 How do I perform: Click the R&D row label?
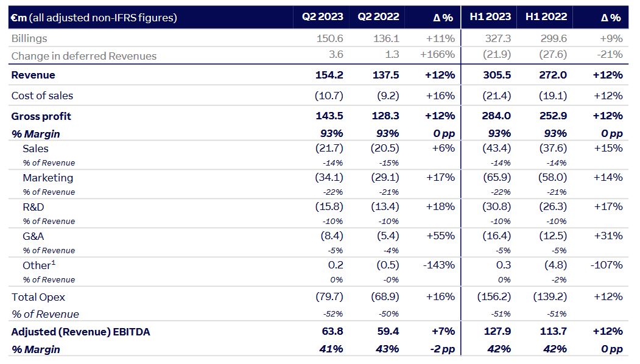(33, 207)
